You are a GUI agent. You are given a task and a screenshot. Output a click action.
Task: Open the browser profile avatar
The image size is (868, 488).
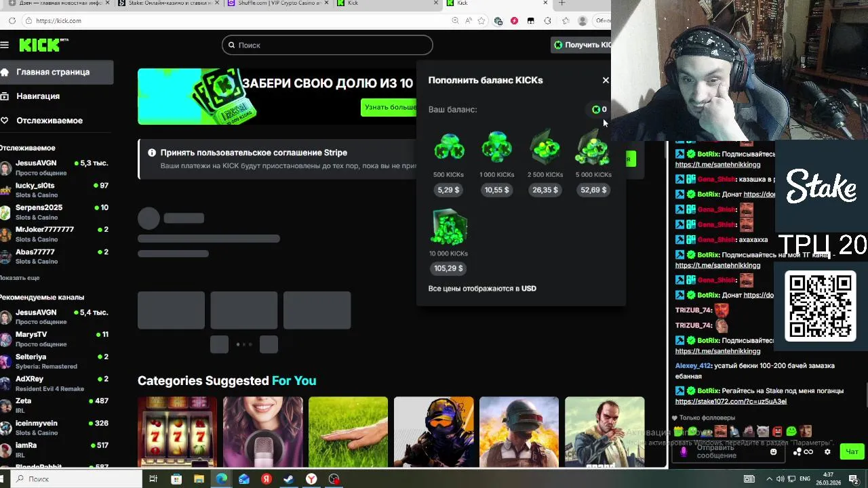583,21
